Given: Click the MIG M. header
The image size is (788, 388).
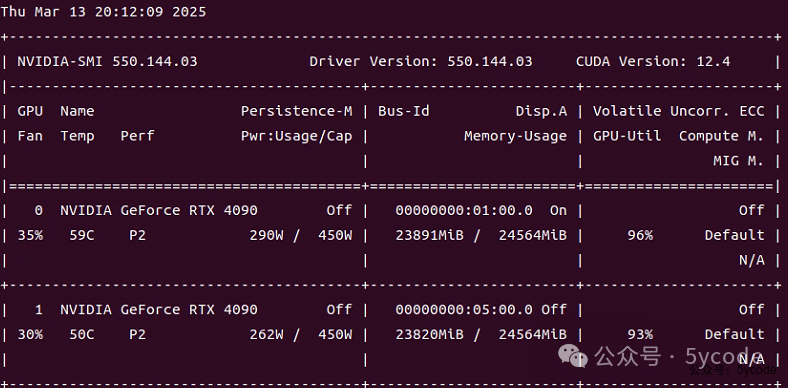Looking at the screenshot, I should point(739,161).
